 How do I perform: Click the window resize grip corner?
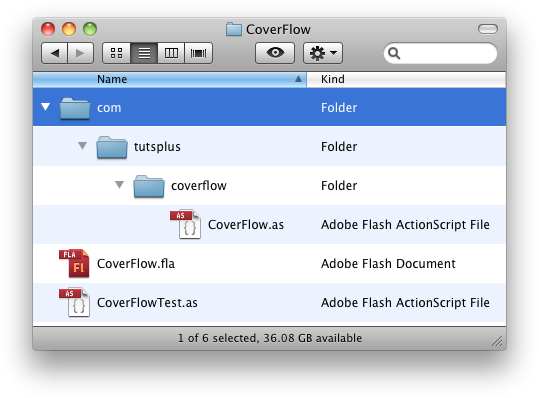tap(497, 341)
